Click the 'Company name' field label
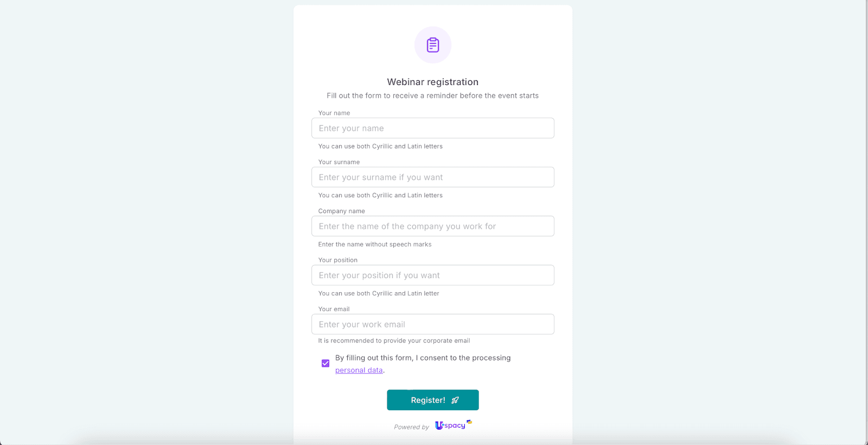 [x=341, y=211]
